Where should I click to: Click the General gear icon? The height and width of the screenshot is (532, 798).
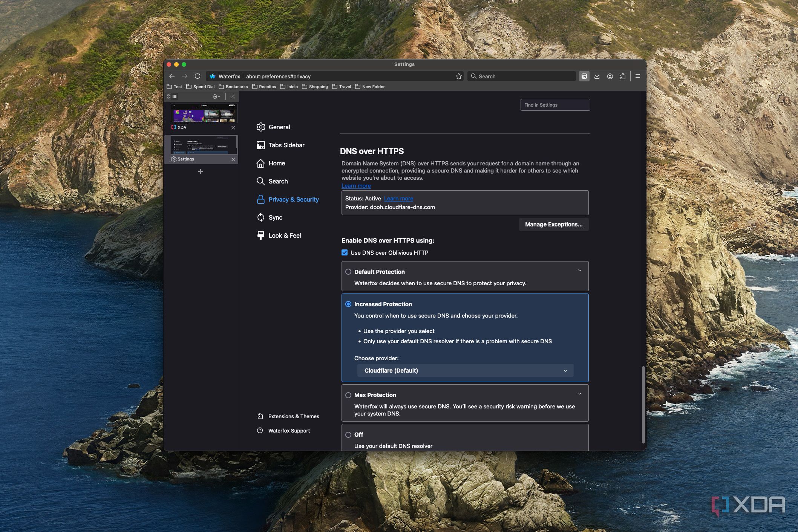pyautogui.click(x=260, y=127)
